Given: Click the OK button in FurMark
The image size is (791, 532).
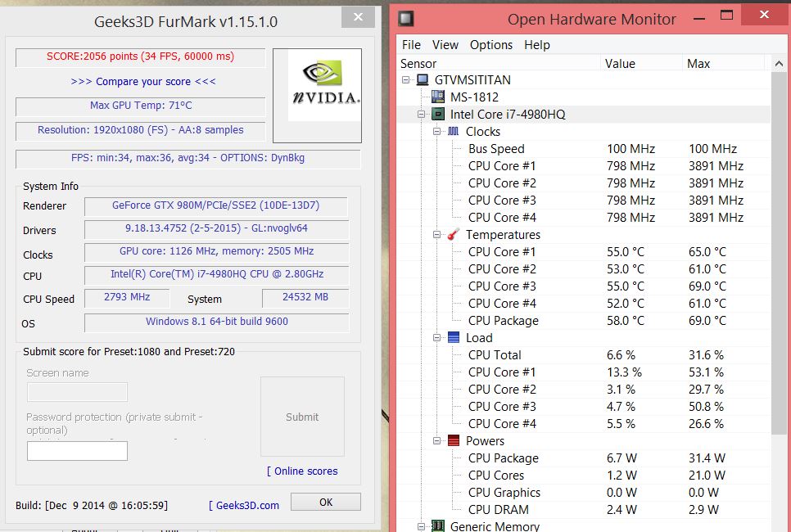Looking at the screenshot, I should (x=326, y=503).
